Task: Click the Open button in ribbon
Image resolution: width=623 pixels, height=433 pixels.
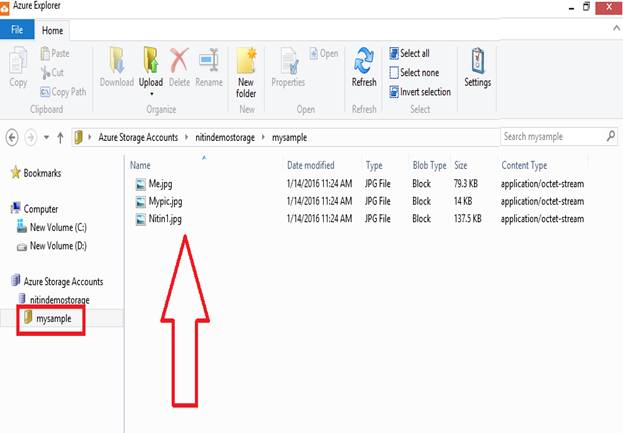Action: (324, 53)
